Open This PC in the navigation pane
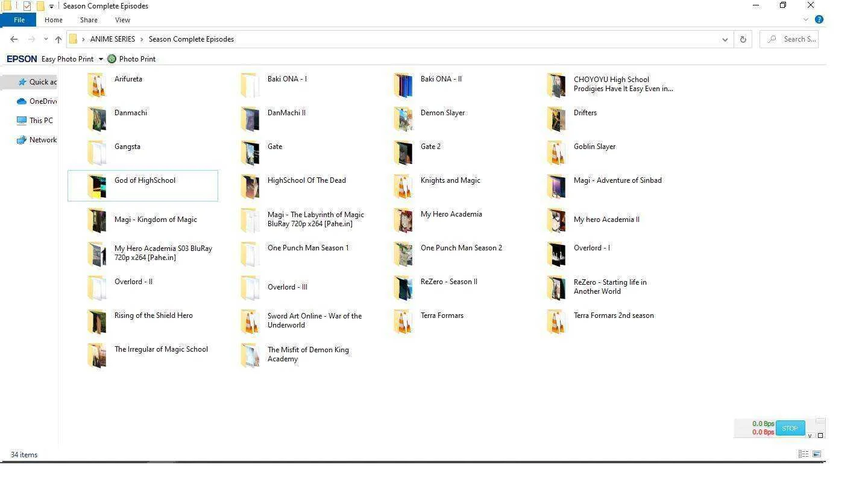 [35, 121]
